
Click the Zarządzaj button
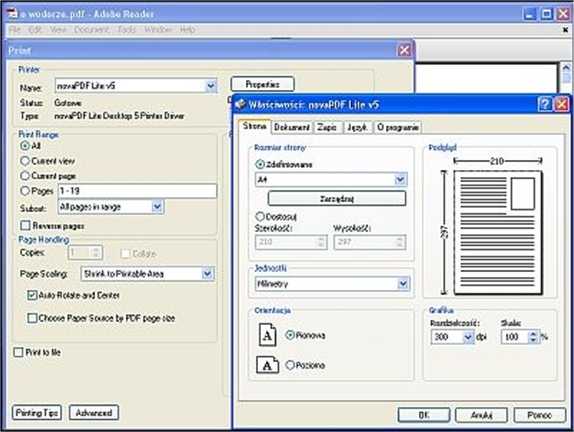coord(337,199)
